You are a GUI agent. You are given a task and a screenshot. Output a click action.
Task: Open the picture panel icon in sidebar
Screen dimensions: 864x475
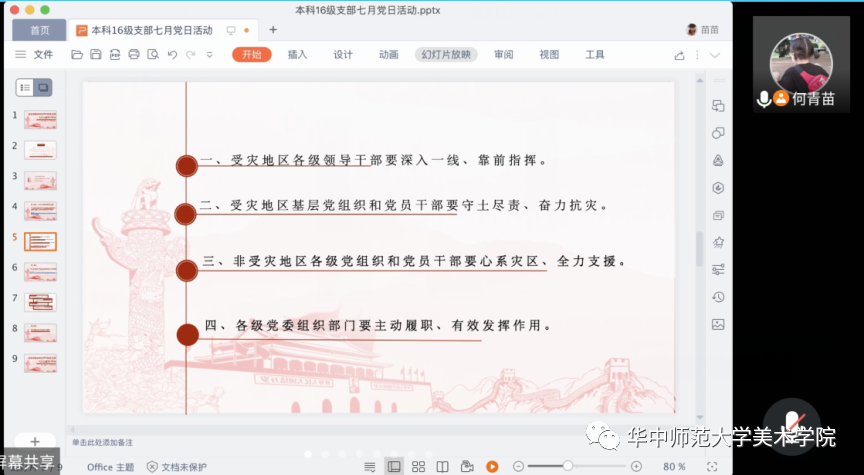click(x=718, y=324)
